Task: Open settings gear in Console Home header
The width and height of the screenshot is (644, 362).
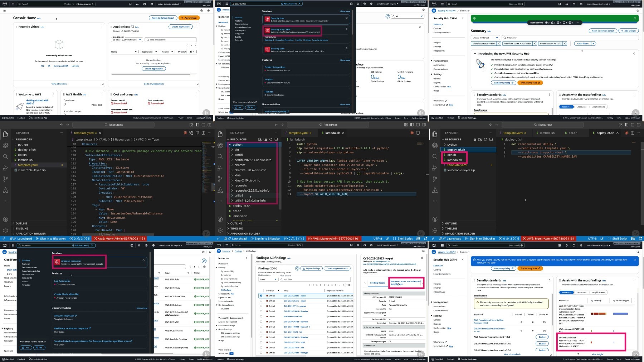Action: 152,4
